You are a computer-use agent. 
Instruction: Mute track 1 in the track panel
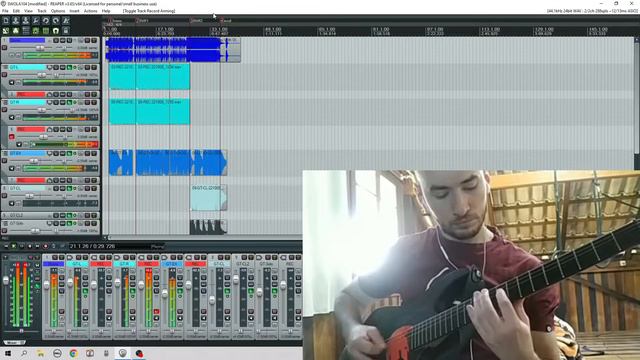87,40
